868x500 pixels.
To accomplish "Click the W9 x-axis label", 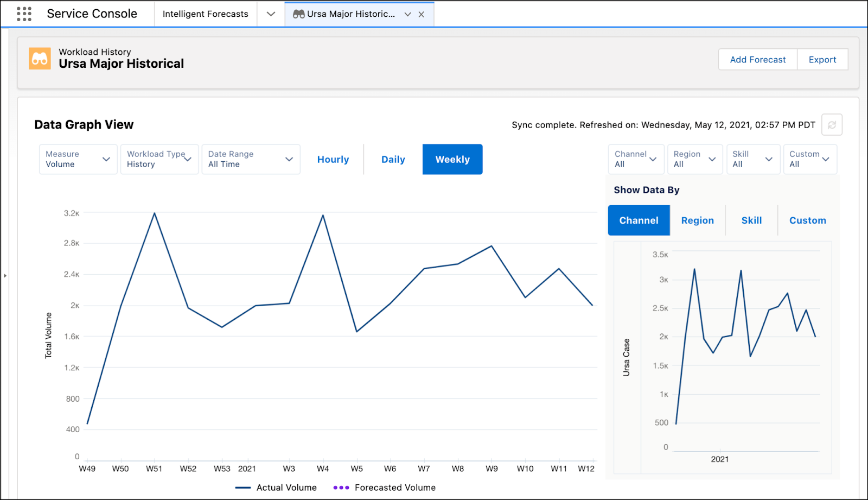I will [492, 469].
